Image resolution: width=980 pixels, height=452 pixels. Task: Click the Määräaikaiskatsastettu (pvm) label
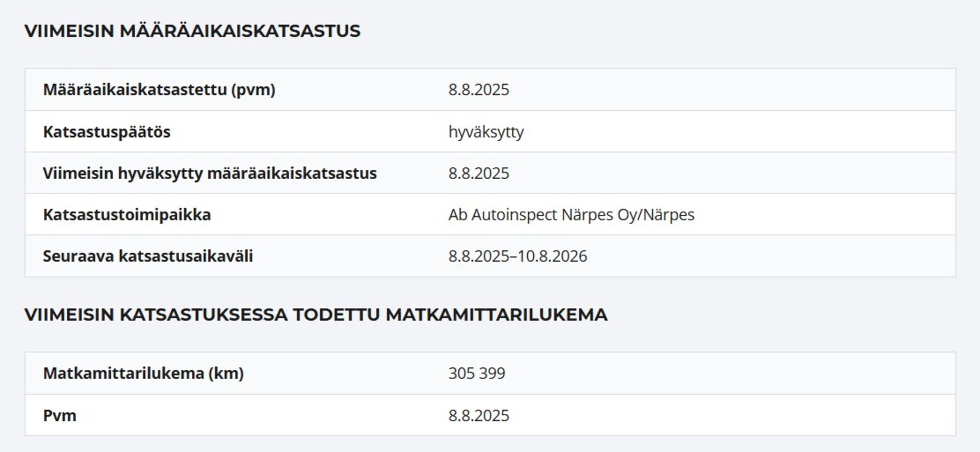coord(159,90)
